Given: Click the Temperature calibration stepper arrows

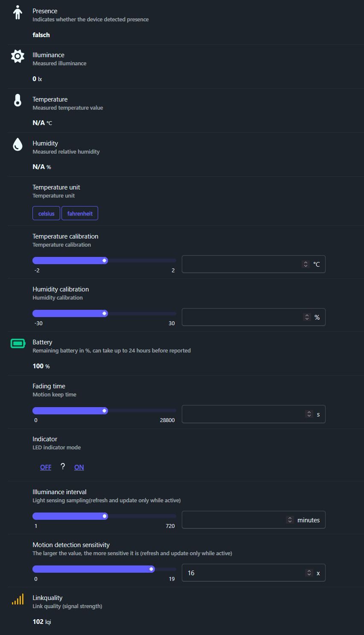Looking at the screenshot, I should coord(306,264).
